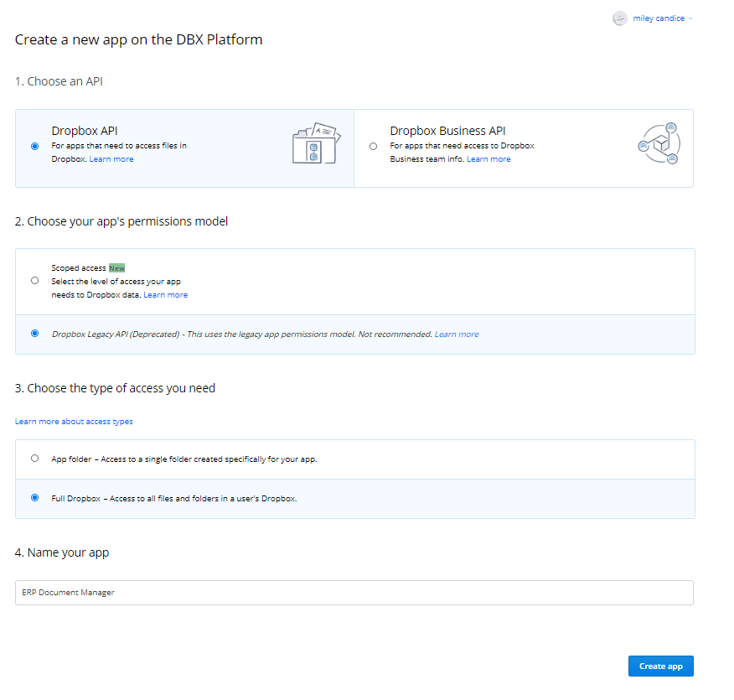The width and height of the screenshot is (734, 700).
Task: Click the Dropbox API folder illustration icon
Action: tap(317, 143)
